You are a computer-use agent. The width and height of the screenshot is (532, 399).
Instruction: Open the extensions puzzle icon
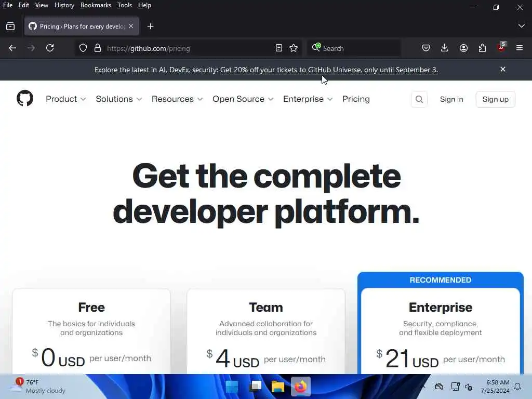[482, 48]
